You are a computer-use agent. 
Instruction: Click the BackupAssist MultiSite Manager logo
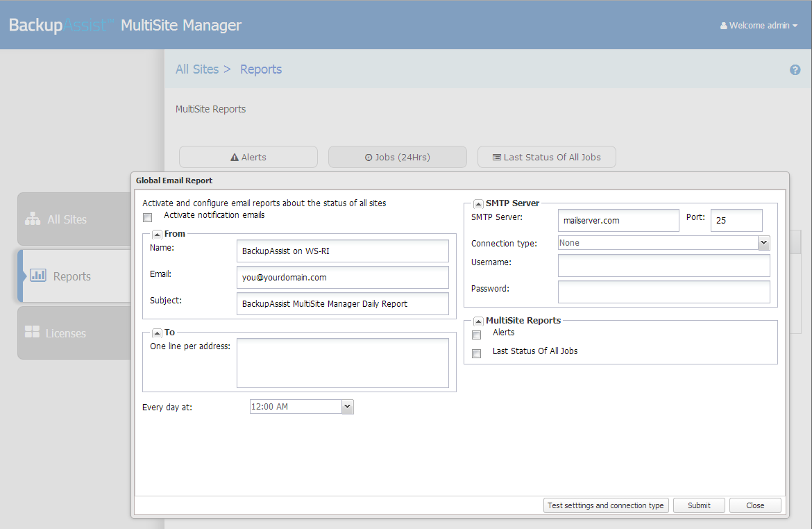[x=126, y=25]
